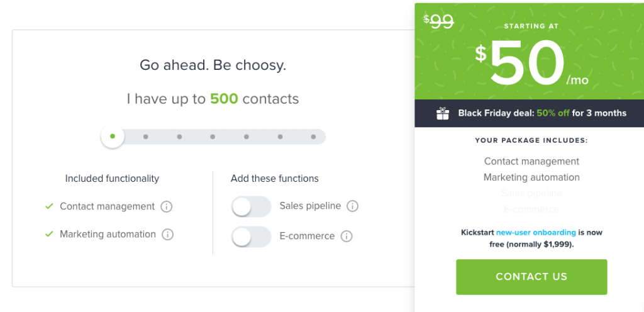
Task: Enable the Sales pipeline toggle
Action: pyautogui.click(x=251, y=206)
